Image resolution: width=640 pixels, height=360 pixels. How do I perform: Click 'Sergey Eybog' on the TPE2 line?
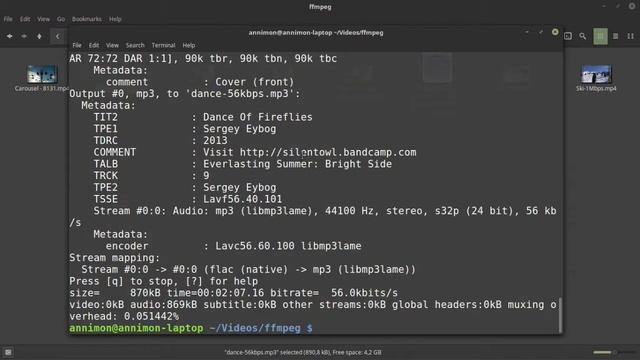[x=240, y=188]
